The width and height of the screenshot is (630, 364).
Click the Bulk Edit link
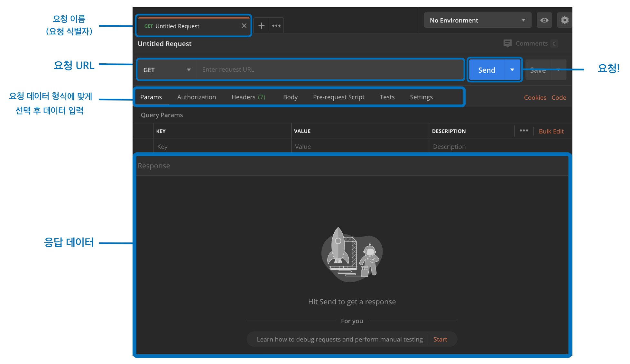point(551,131)
